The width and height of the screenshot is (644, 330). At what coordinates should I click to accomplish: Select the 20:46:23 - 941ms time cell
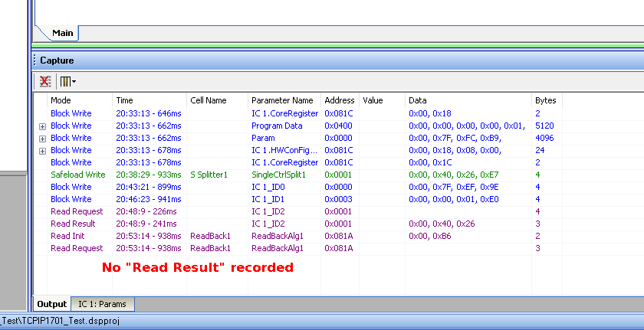148,199
